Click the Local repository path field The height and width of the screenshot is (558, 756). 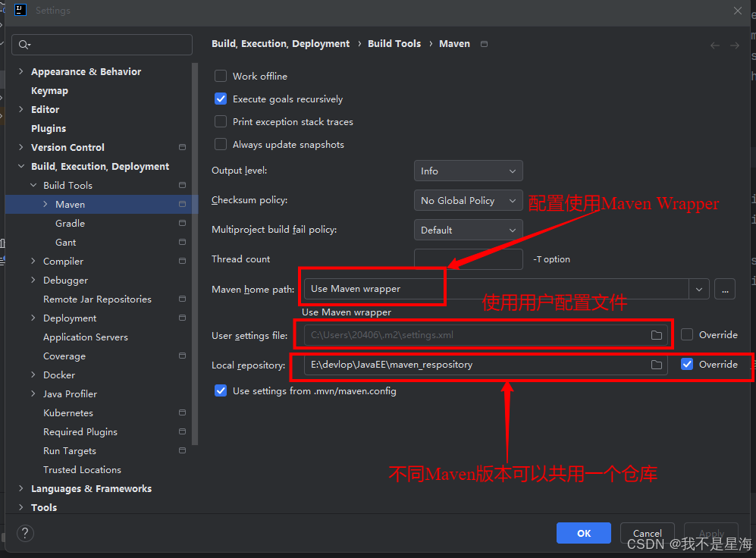point(485,365)
